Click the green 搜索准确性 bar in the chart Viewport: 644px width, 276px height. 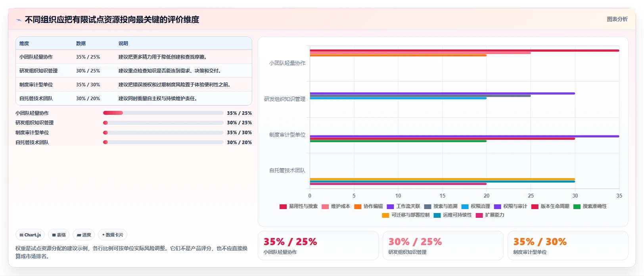[x=398, y=141]
